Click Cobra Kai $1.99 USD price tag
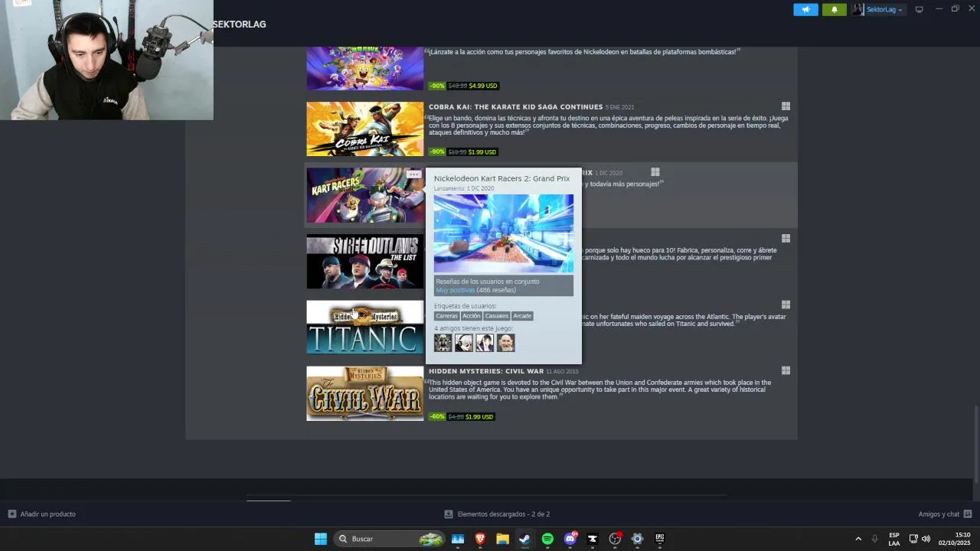This screenshot has height=551, width=980. (482, 152)
